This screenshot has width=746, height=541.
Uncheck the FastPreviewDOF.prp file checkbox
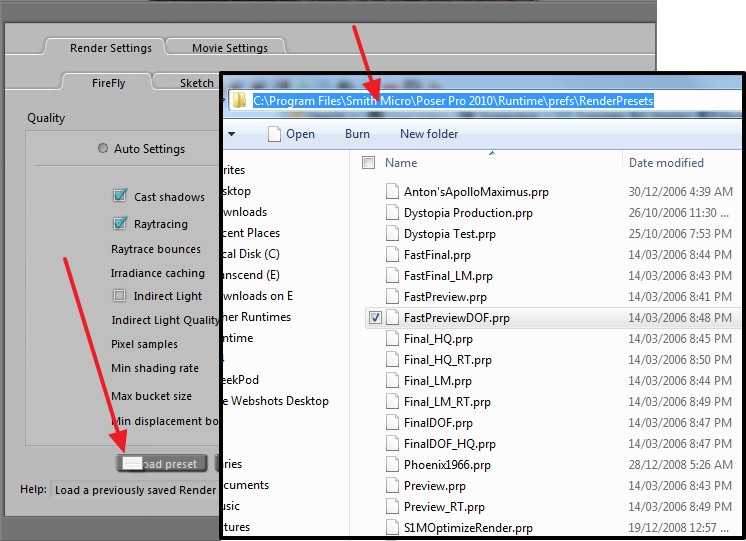pyautogui.click(x=375, y=318)
